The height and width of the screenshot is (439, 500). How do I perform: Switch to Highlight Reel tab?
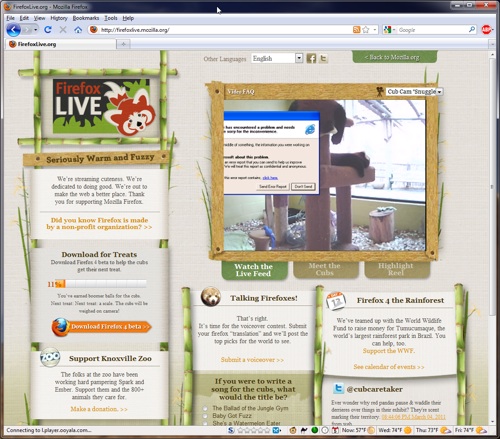(396, 269)
